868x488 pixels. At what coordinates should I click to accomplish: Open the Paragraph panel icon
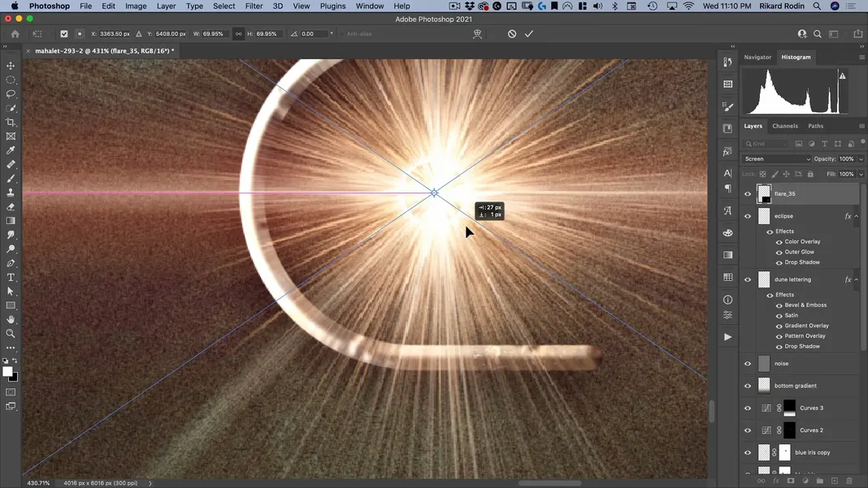[x=728, y=188]
